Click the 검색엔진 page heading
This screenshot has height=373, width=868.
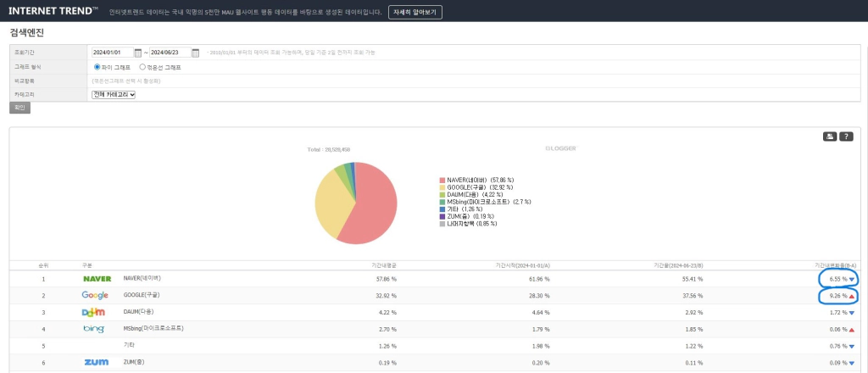(26, 33)
